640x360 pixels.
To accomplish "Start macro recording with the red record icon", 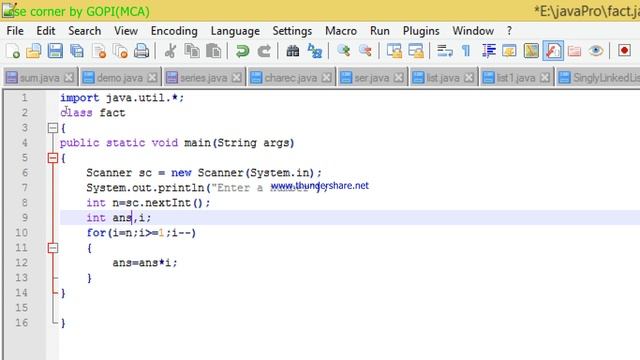I will coord(624,51).
